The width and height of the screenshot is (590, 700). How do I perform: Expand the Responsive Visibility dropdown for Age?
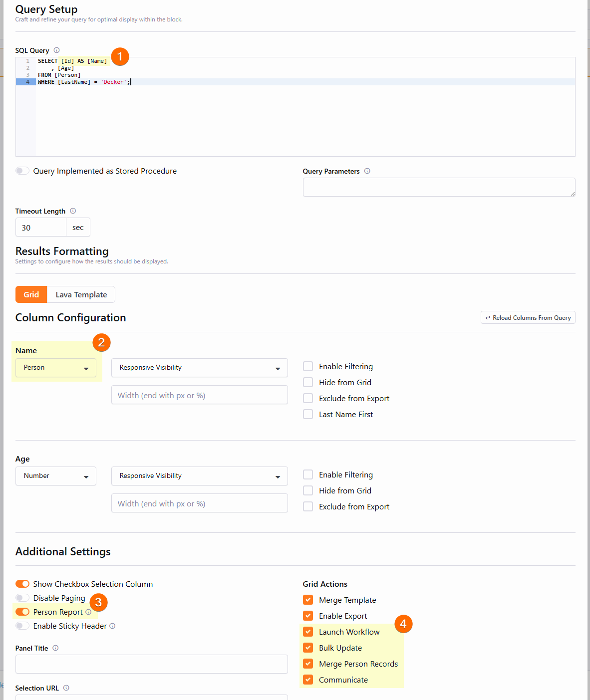coord(199,475)
